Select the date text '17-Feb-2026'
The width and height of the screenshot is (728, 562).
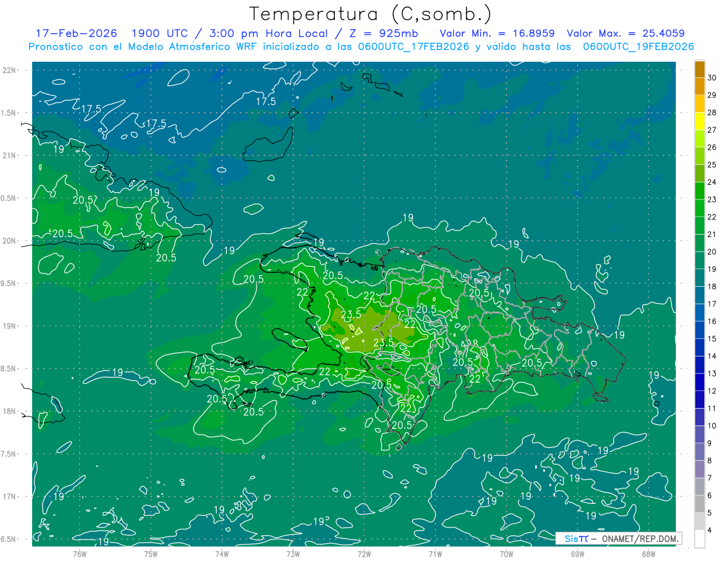(x=76, y=33)
